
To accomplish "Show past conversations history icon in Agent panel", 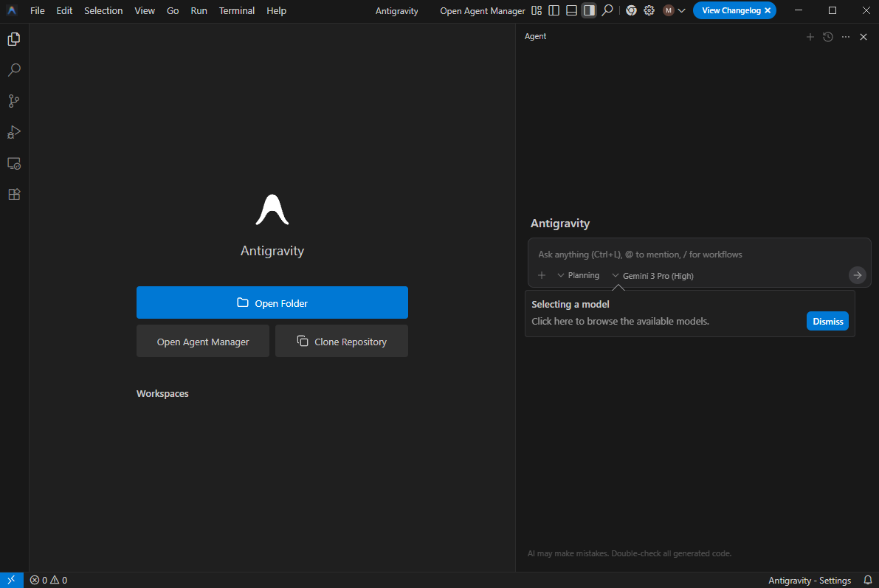I will pos(828,37).
